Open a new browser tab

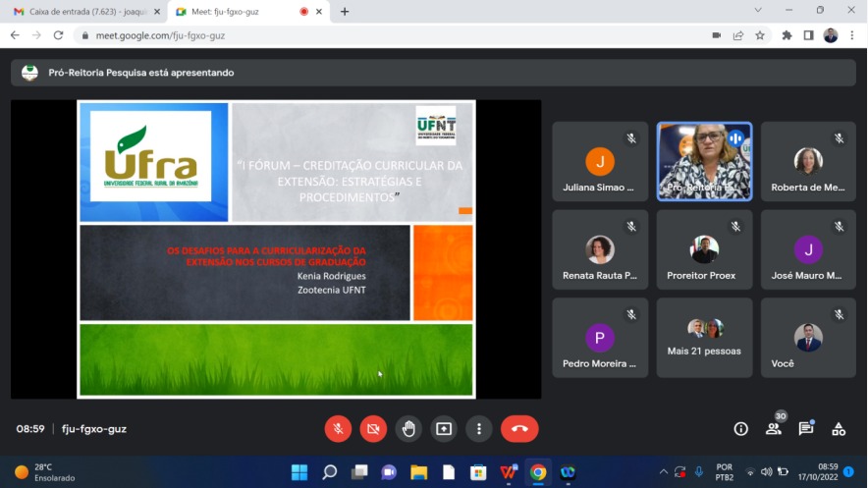point(345,12)
